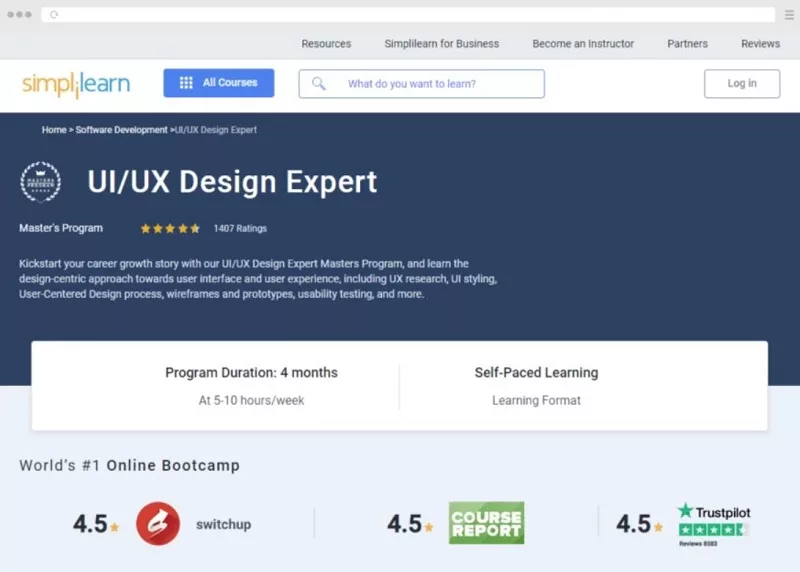Click the 'Self-Paced Learning' text
Viewport: 800px width, 572px height.
[536, 373]
